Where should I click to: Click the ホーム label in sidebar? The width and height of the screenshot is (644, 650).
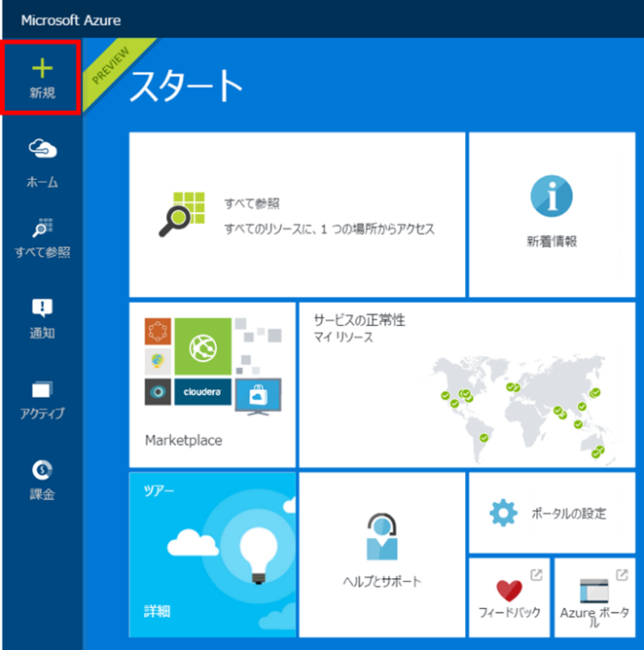coord(42,182)
